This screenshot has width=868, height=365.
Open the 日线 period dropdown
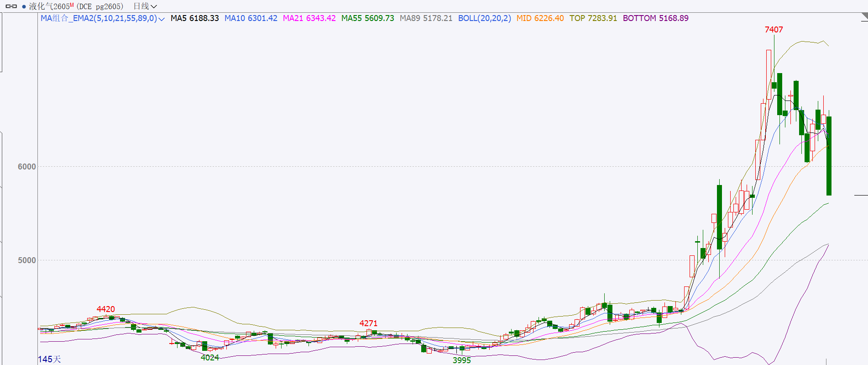click(145, 6)
